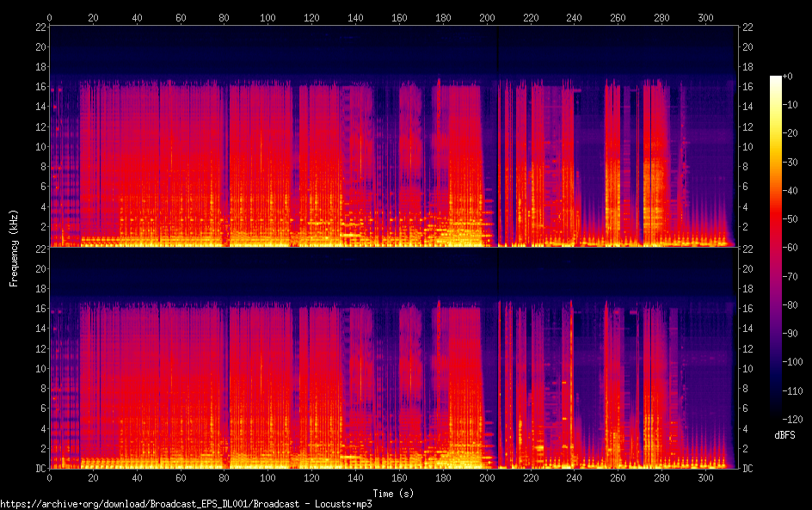Screen dimensions: 812x510
Task: Click the '-30' color scale label
Action: [x=790, y=162]
